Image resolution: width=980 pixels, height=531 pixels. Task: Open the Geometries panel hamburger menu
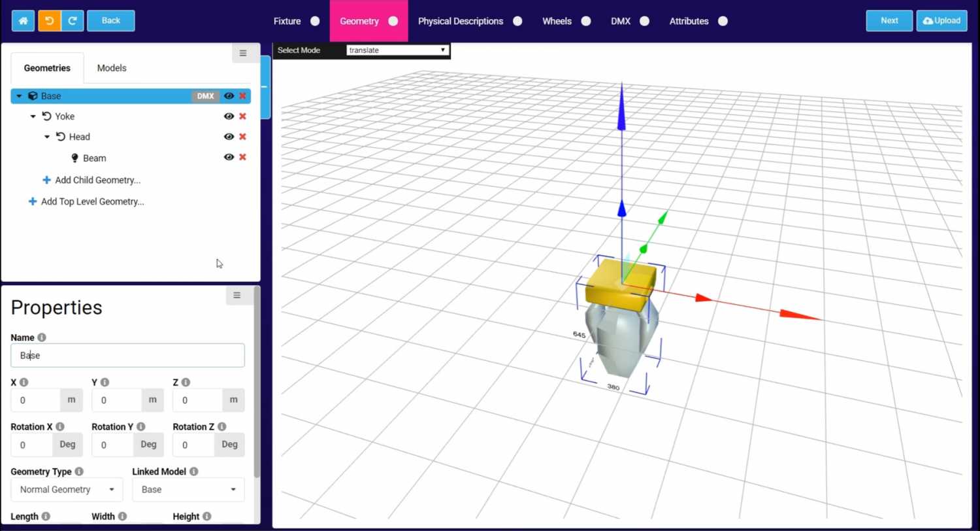coord(242,53)
